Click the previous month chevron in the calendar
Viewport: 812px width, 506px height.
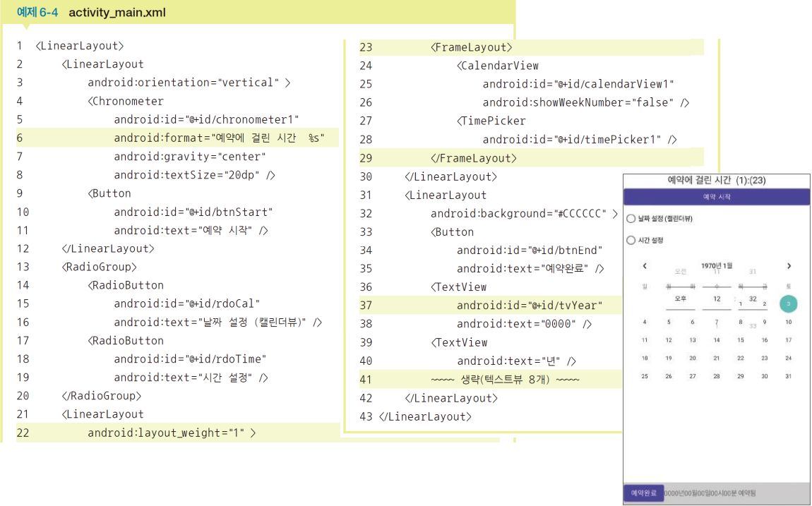(645, 266)
